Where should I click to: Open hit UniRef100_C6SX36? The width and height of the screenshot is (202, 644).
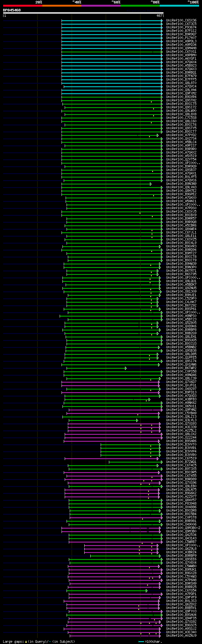[181, 20]
